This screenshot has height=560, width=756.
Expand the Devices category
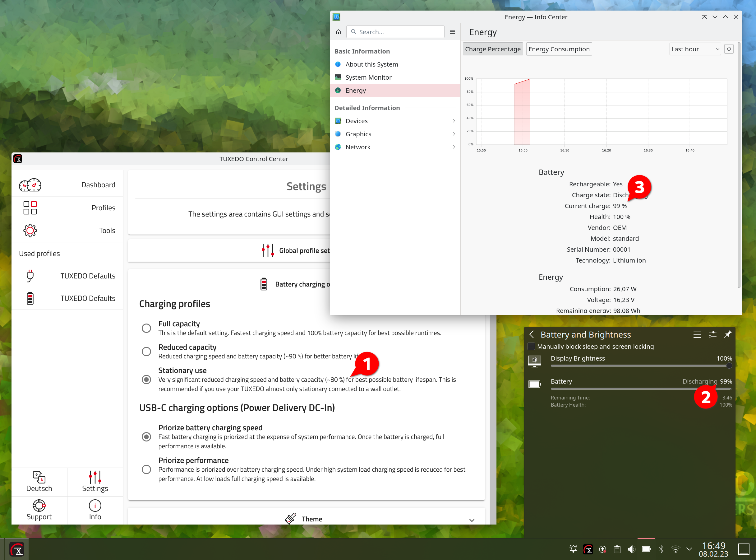click(x=395, y=121)
